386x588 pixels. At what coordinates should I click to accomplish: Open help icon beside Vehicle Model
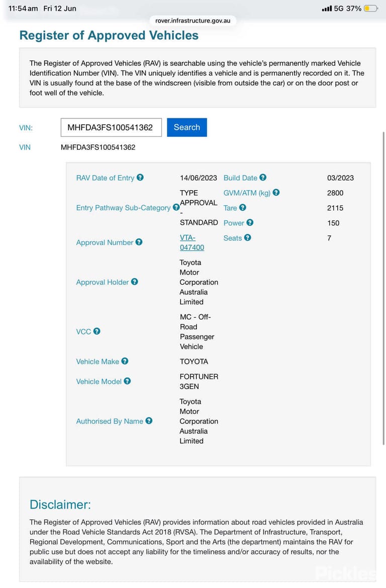128,381
